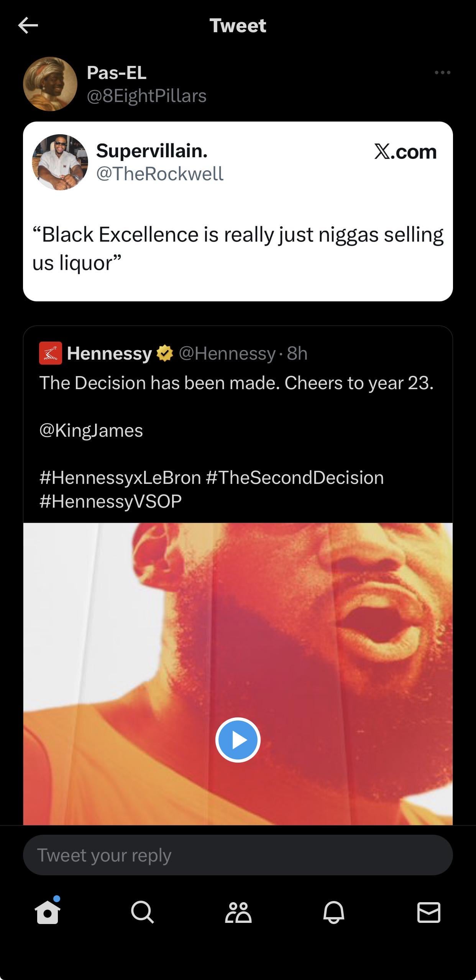Image resolution: width=476 pixels, height=980 pixels.
Task: Go to the Home tab
Action: pos(48,912)
